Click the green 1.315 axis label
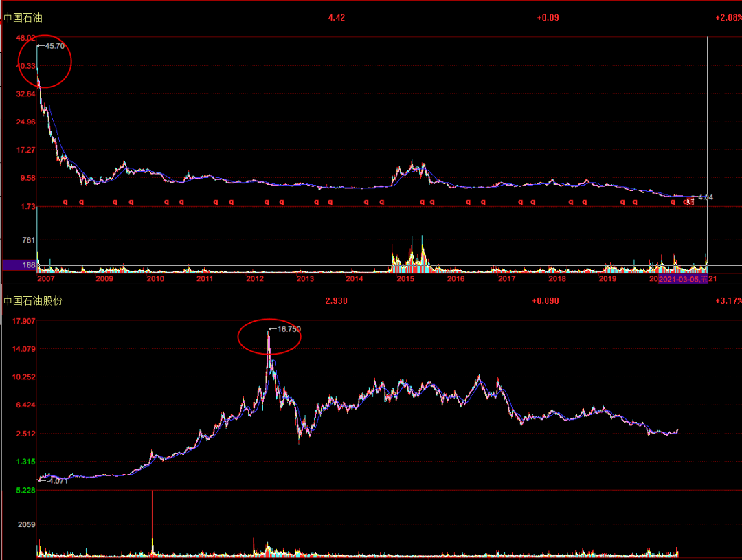Viewport: 742px width, 560px height. 26,462
